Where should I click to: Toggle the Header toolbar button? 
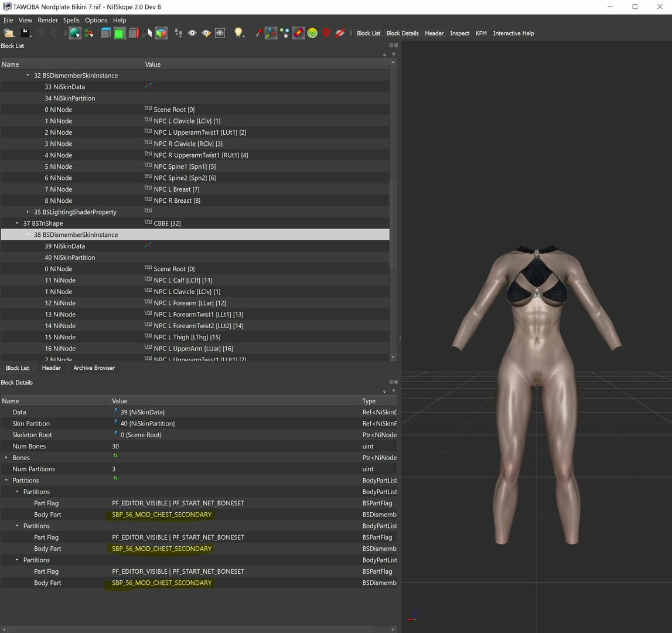pos(434,33)
